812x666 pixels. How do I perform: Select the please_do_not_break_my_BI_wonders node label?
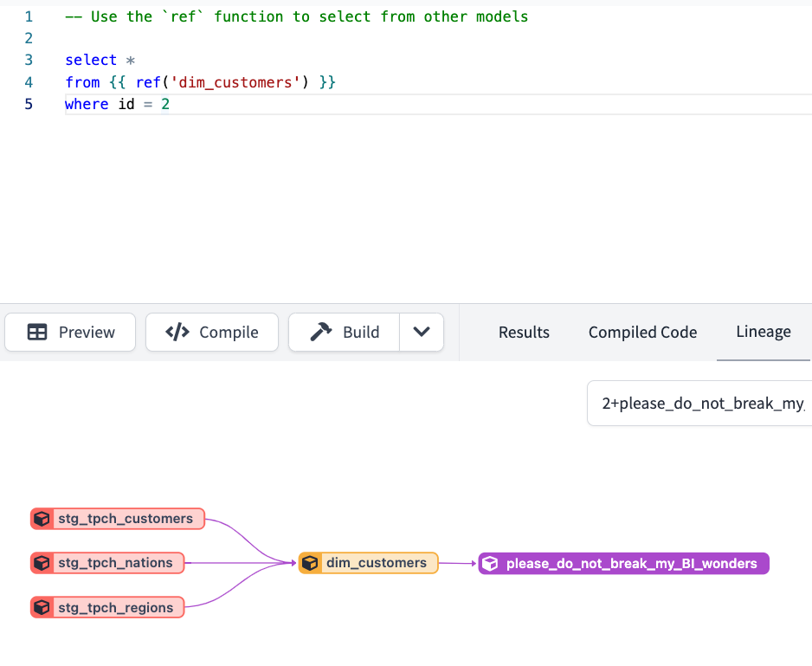(631, 564)
